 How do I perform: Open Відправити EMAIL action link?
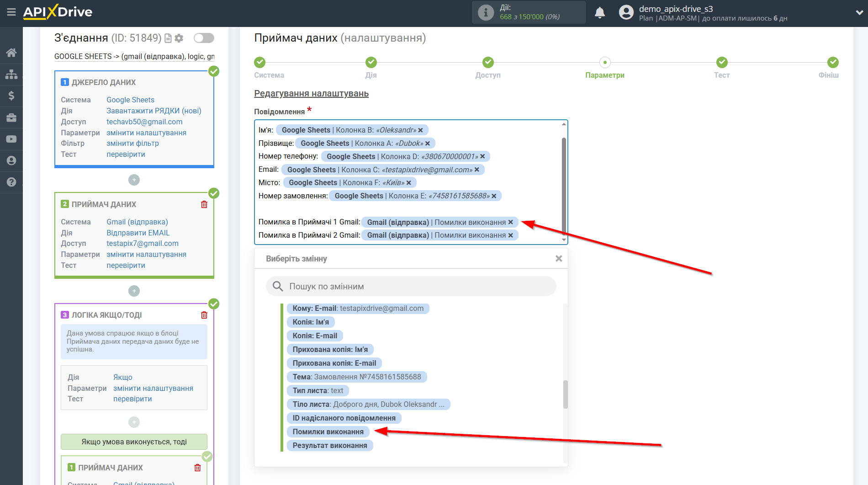point(138,233)
